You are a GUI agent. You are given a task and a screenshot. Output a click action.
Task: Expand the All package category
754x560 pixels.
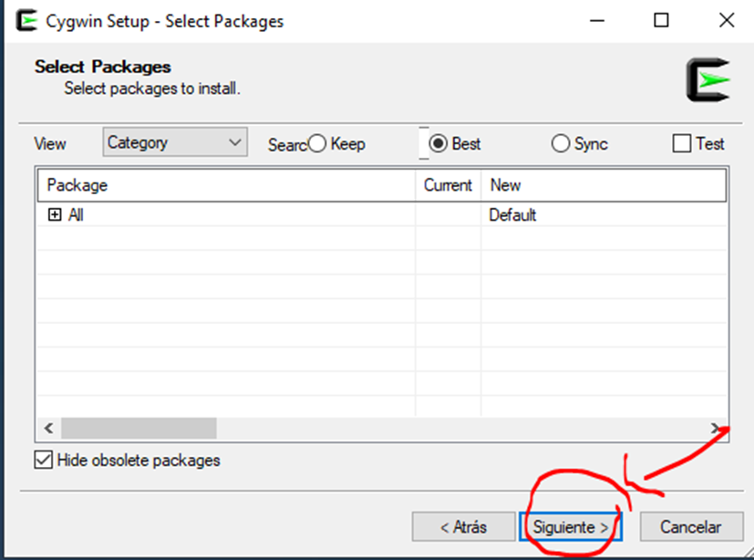55,215
